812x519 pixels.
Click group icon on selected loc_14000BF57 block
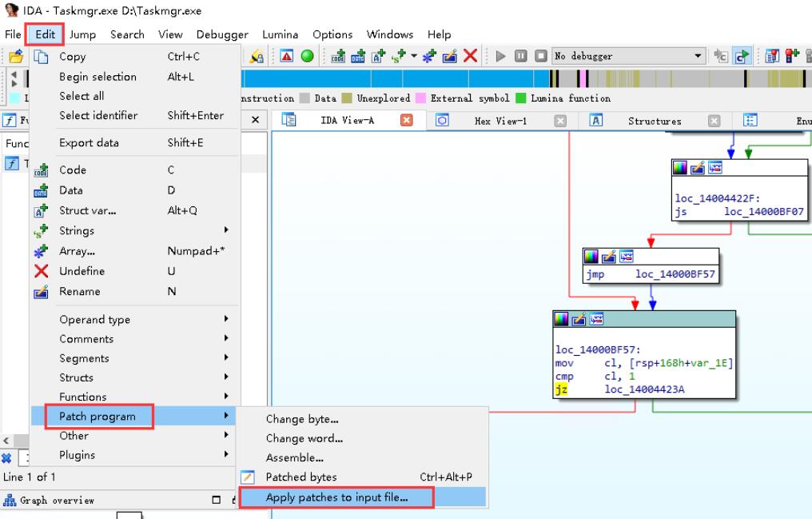click(x=596, y=319)
